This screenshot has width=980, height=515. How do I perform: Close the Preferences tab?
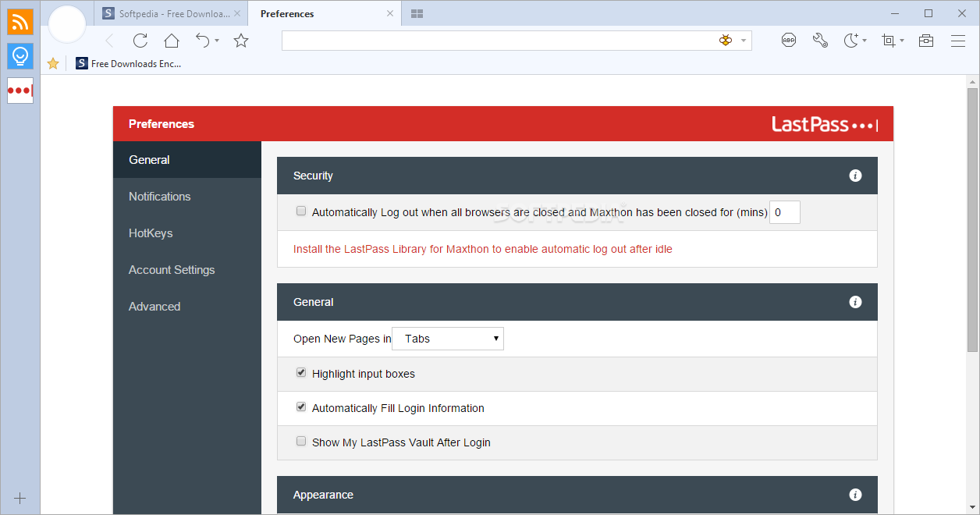[390, 14]
